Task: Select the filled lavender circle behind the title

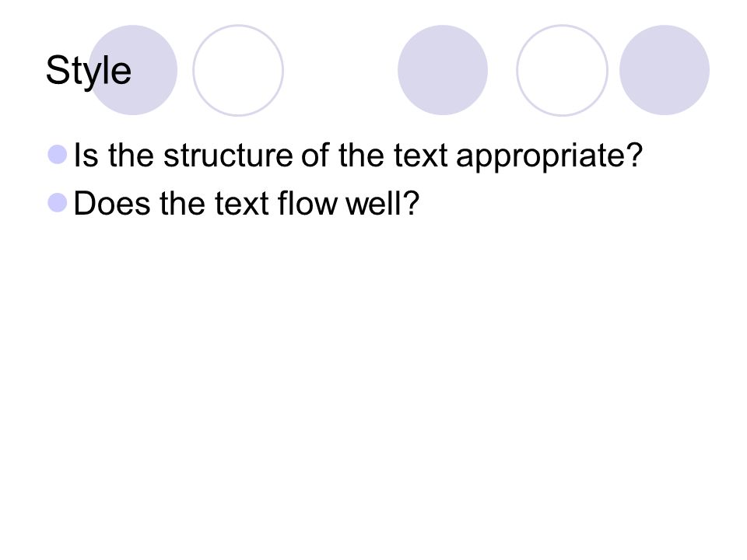Action: tap(132, 70)
